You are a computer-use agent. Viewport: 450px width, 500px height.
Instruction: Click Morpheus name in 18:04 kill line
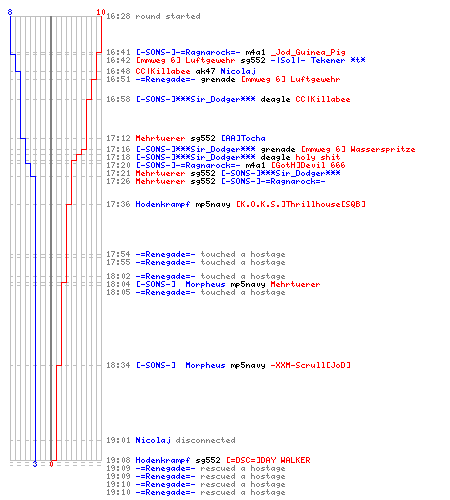click(205, 284)
